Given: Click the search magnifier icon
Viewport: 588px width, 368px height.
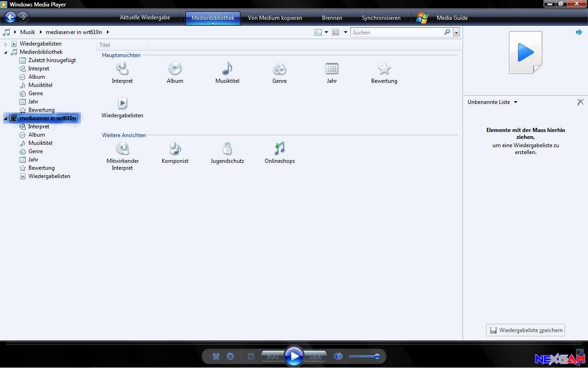Looking at the screenshot, I should point(447,32).
